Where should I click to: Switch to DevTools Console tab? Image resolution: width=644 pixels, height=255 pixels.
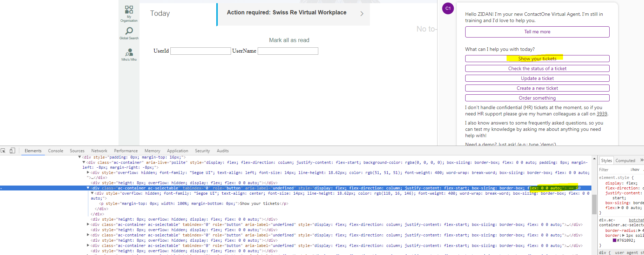[56, 151]
